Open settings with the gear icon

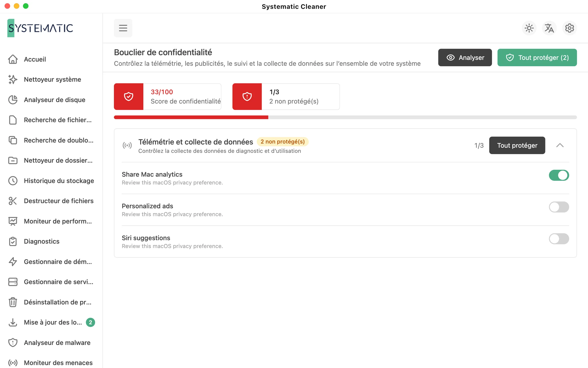569,28
